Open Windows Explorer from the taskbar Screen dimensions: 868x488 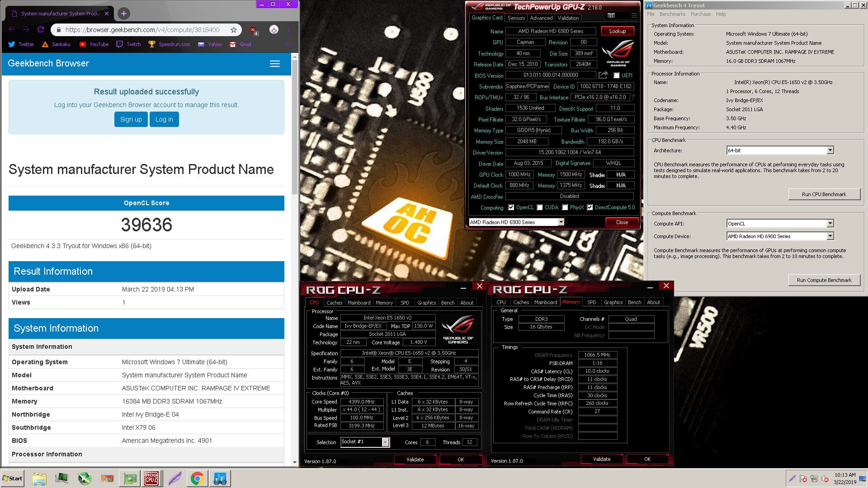coord(39,479)
